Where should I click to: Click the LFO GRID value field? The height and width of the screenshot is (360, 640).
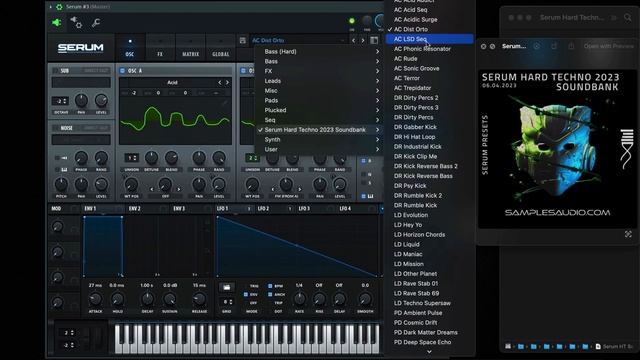point(227,302)
